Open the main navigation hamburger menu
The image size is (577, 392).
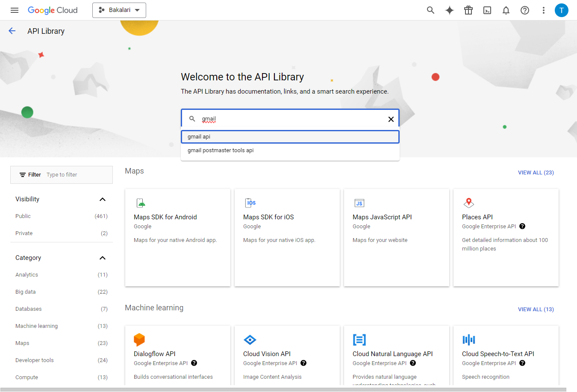click(x=15, y=10)
